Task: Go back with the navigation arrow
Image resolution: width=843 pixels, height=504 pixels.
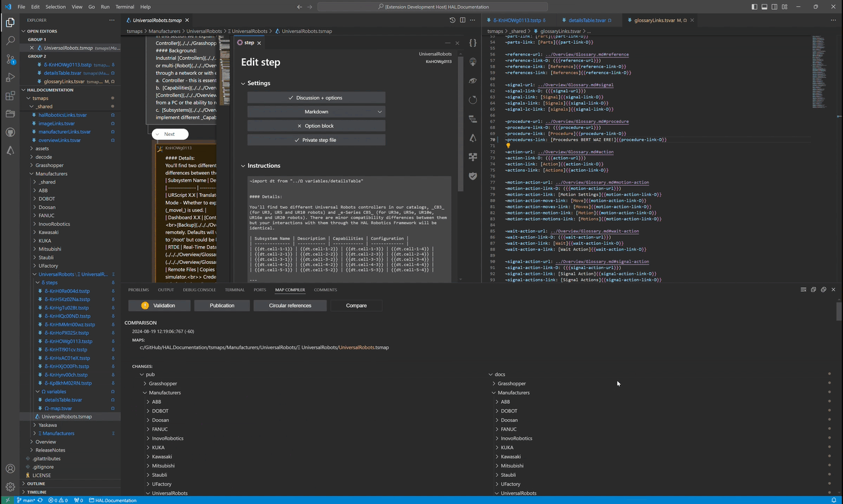Action: (299, 7)
